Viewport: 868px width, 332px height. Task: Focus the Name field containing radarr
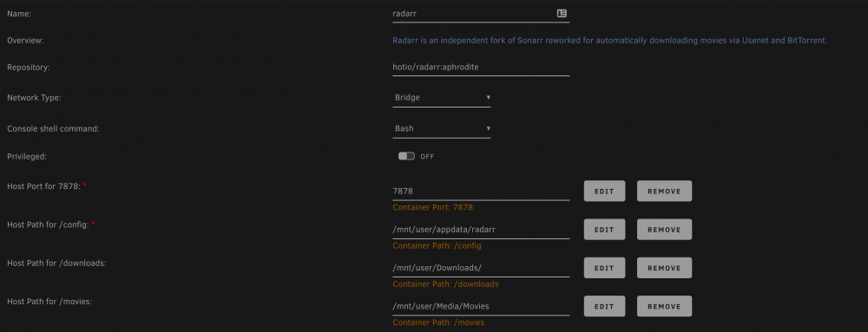click(481, 14)
